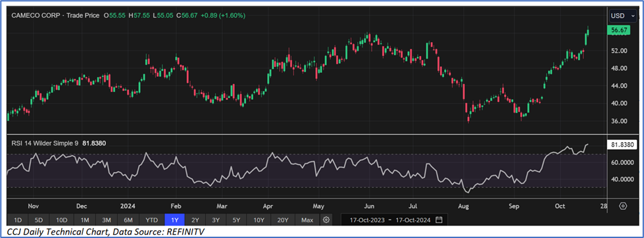Click the 40.00 price axis label
Screen dimensions: 644x238
click(x=619, y=103)
